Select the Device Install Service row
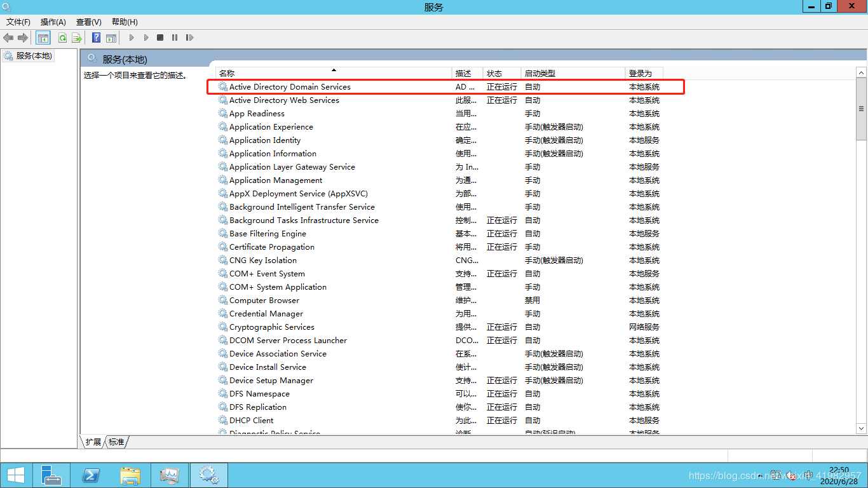 click(440, 367)
